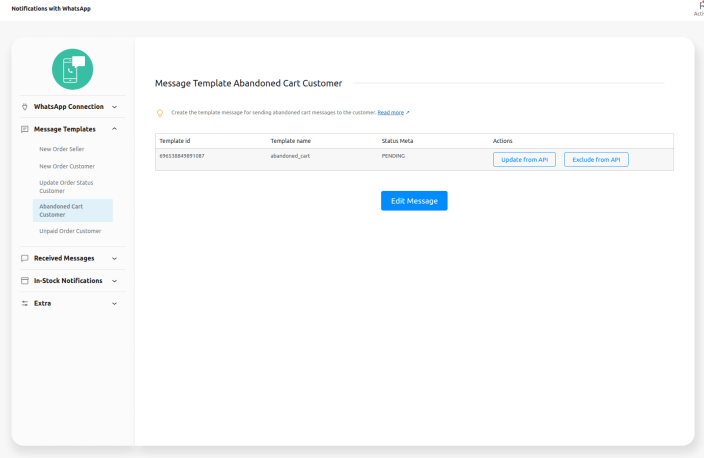The height and width of the screenshot is (458, 704).
Task: Click the plug icon beside WhatsApp Connection
Action: (24, 106)
